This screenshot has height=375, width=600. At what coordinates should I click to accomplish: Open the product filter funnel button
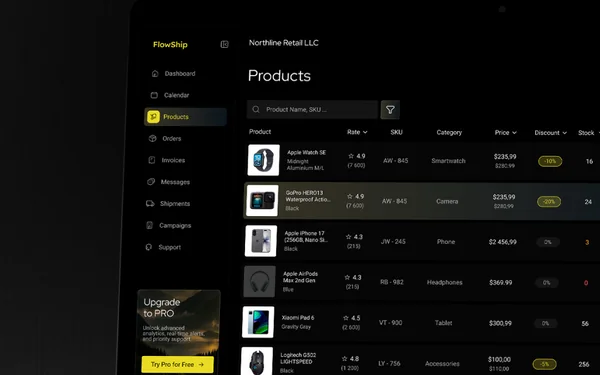point(390,110)
